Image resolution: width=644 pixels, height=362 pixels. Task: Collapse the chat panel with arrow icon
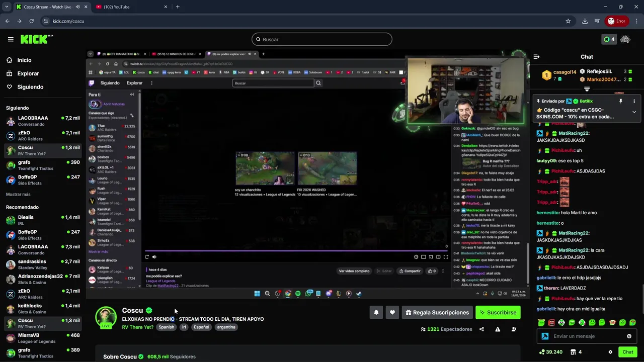536,57
